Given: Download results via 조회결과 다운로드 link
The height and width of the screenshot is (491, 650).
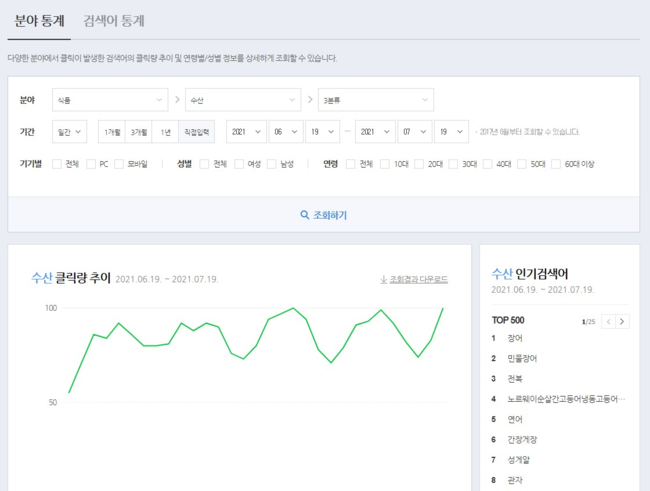Looking at the screenshot, I should coord(414,279).
